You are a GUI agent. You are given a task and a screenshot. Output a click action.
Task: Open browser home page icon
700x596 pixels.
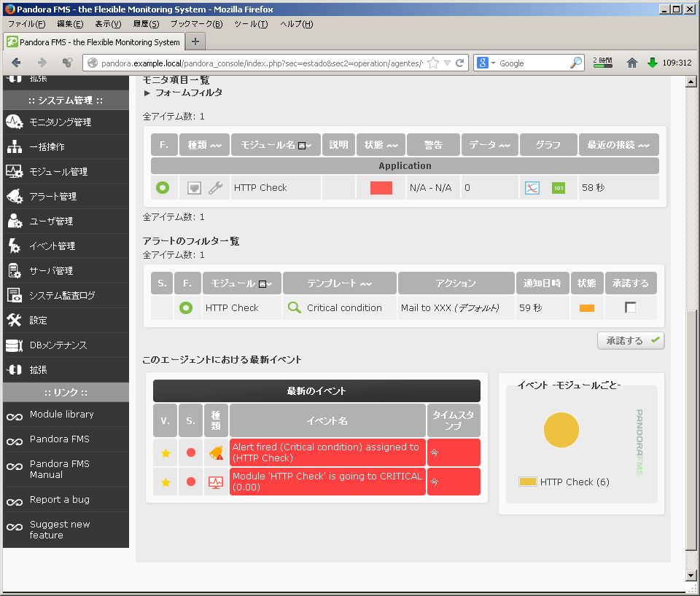(631, 63)
